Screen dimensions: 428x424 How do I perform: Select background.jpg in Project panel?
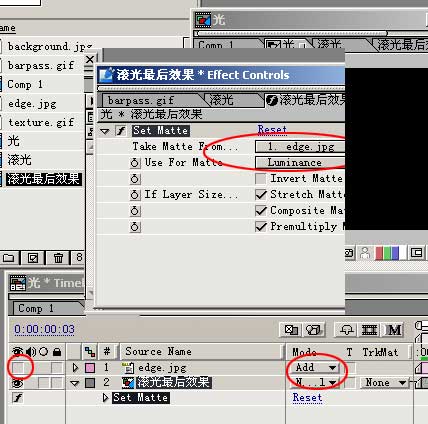50,46
